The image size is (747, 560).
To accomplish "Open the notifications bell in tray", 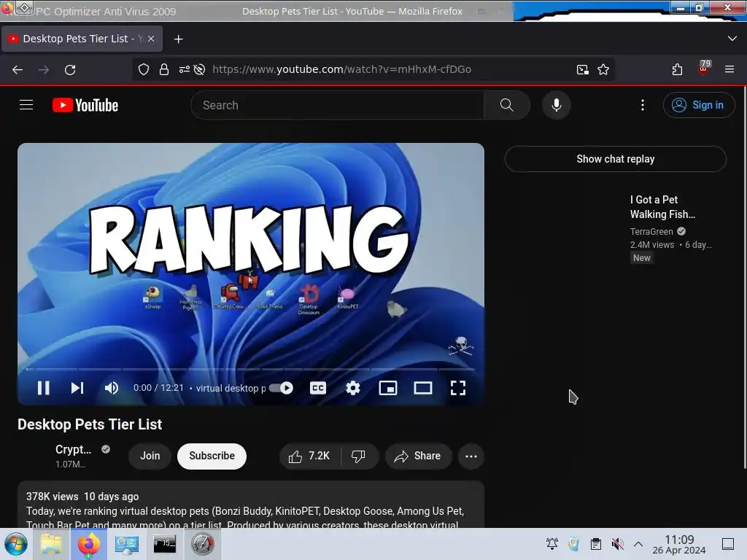I will (x=552, y=544).
